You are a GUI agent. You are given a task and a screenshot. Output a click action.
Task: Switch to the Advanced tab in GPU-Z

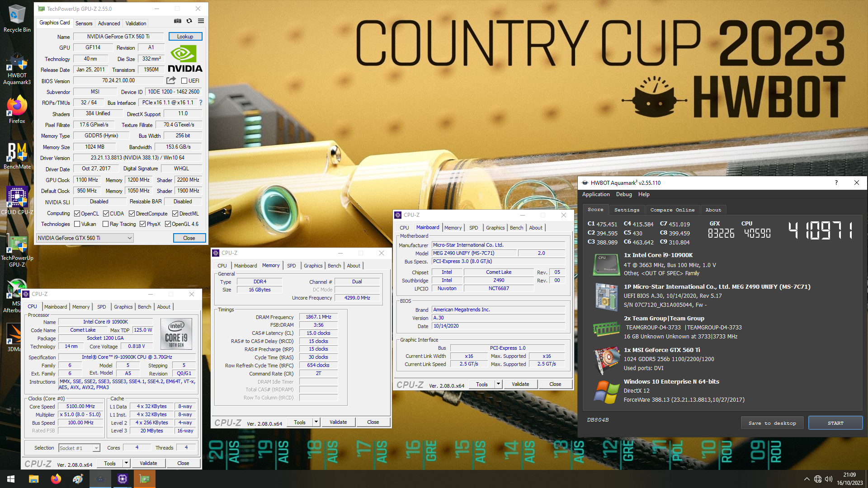(x=109, y=23)
